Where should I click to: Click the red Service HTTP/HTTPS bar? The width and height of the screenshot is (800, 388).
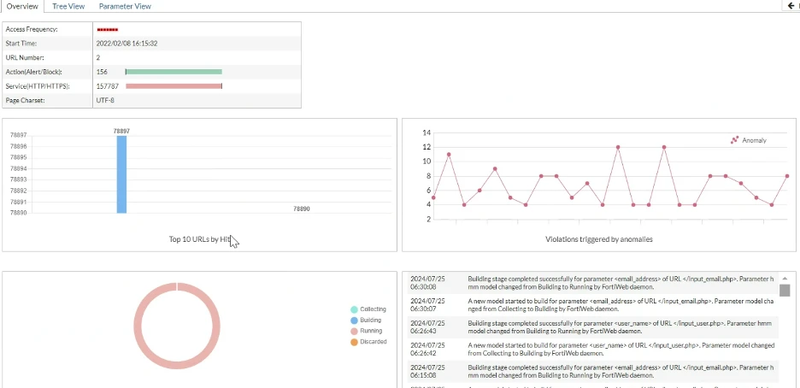pyautogui.click(x=173, y=86)
